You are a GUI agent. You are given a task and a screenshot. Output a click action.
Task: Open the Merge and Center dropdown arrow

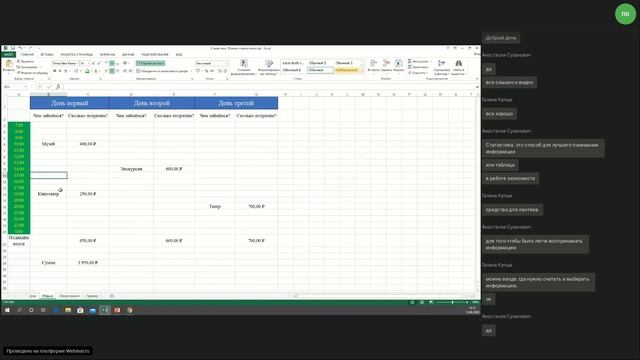pyautogui.click(x=191, y=71)
